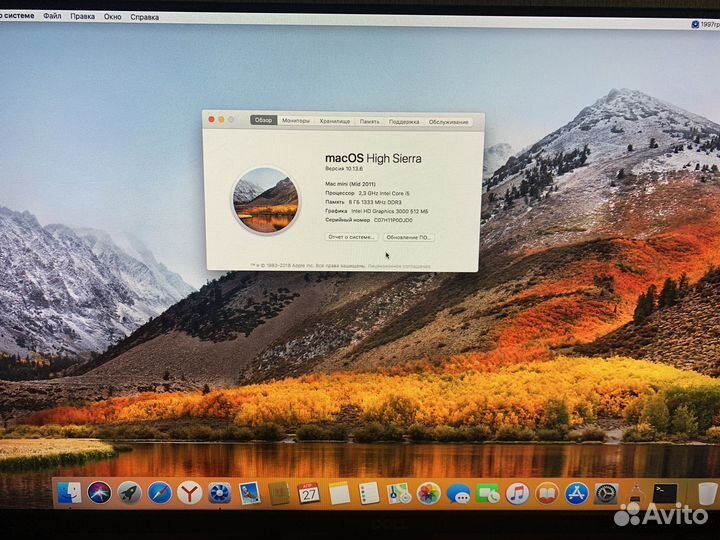Click Intel HD Graphics 3000 value
Image resolution: width=720 pixels, height=540 pixels.
pos(390,211)
